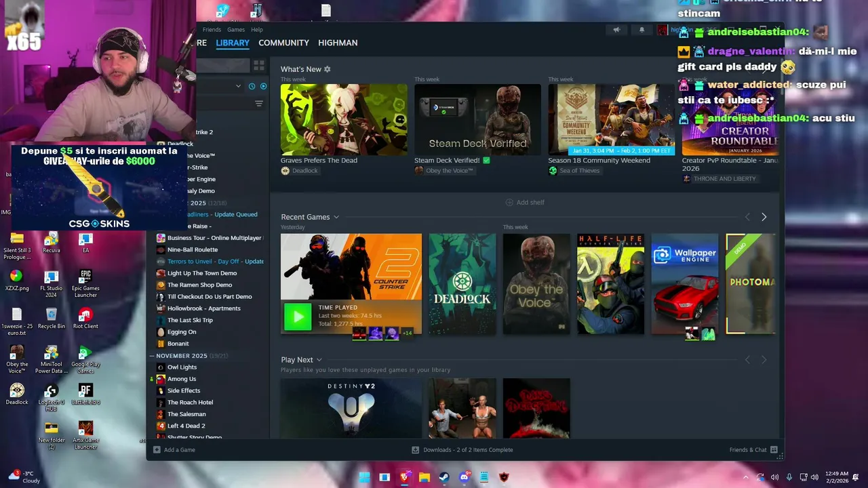The image size is (868, 488).
Task: Expand the Recent Games shelf dropdown
Action: pyautogui.click(x=336, y=217)
